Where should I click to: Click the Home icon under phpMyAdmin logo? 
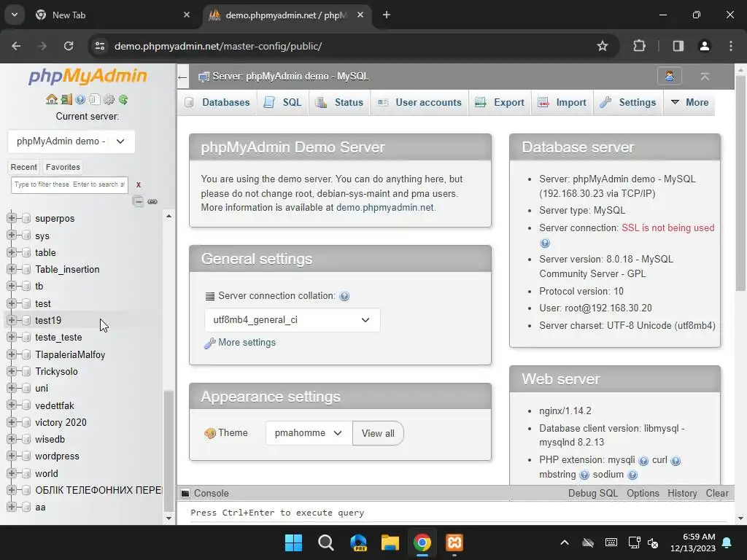click(52, 99)
